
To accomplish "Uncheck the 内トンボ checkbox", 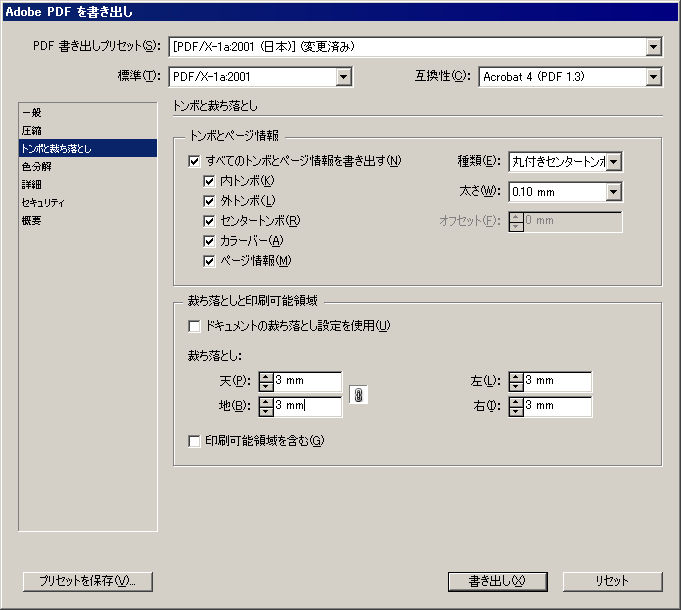I will (210, 181).
